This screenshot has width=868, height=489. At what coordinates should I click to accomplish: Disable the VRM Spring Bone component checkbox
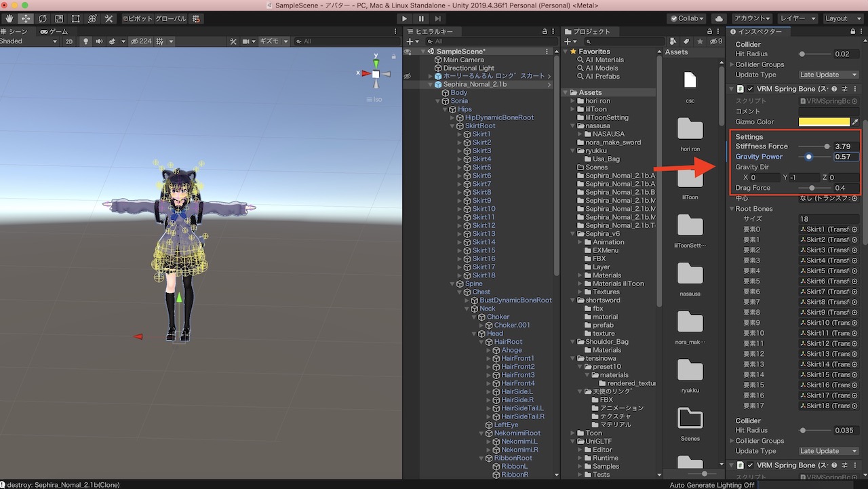(750, 89)
